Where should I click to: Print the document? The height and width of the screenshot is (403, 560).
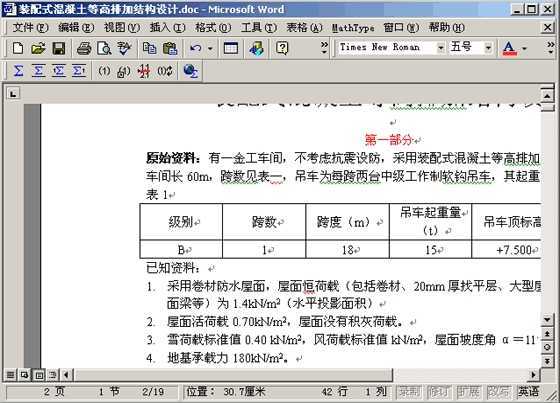[84, 48]
